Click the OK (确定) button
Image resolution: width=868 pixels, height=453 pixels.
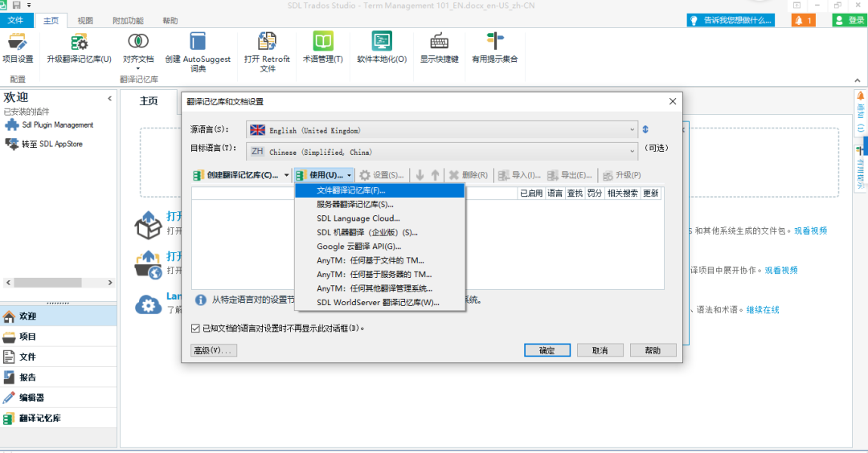tap(547, 350)
